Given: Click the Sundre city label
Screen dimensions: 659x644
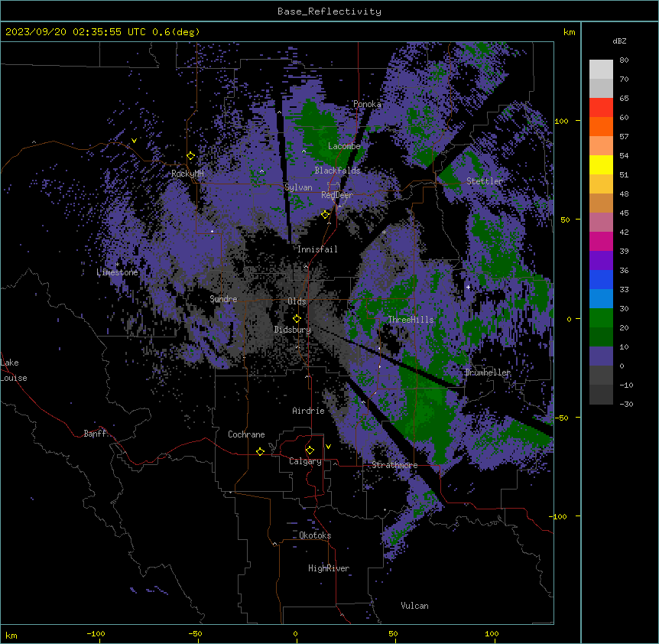Looking at the screenshot, I should [223, 299].
